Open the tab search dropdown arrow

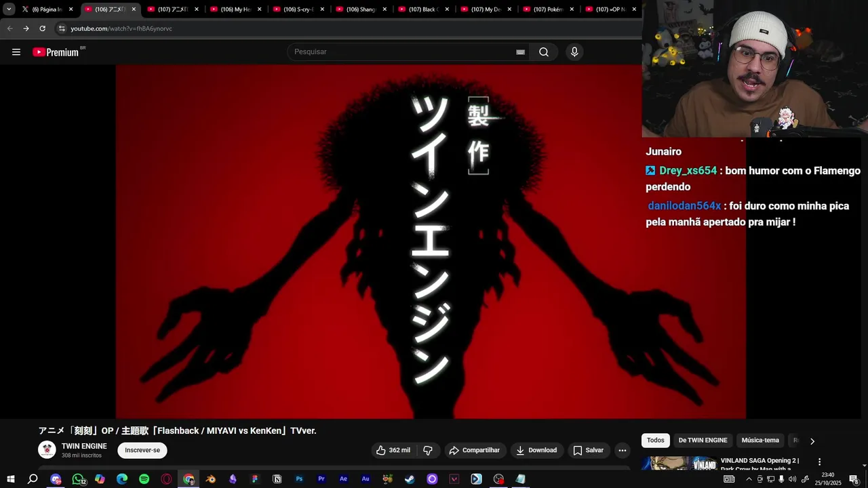pyautogui.click(x=9, y=9)
